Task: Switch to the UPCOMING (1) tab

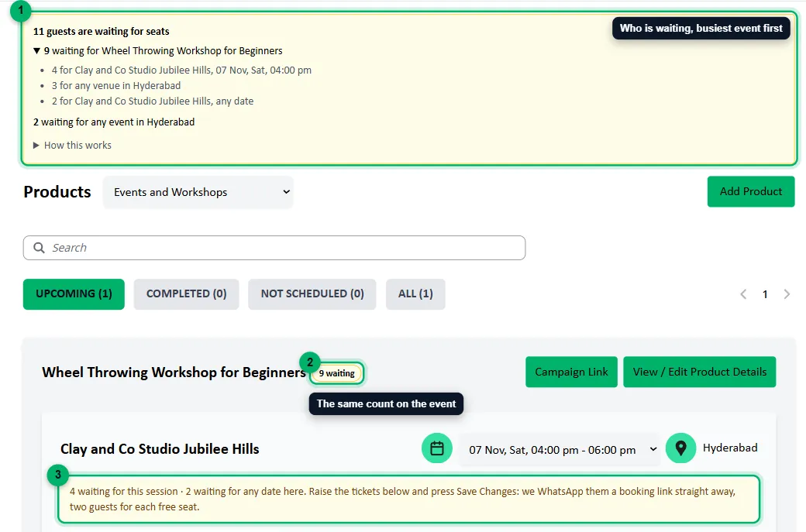Action: 74,294
